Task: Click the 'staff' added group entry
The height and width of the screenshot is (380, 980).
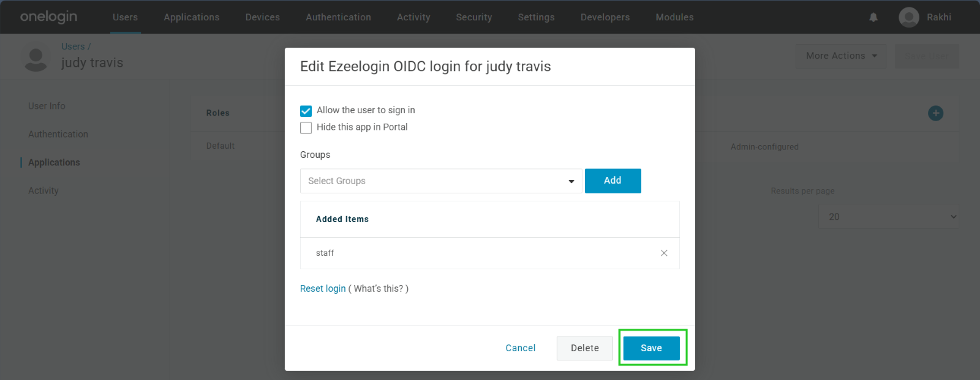Action: click(x=325, y=253)
